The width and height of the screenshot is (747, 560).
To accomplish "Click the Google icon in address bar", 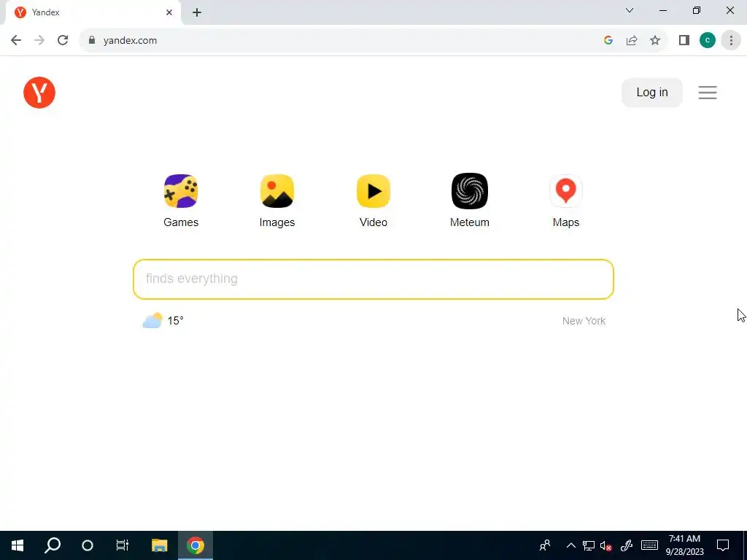I will 608,40.
